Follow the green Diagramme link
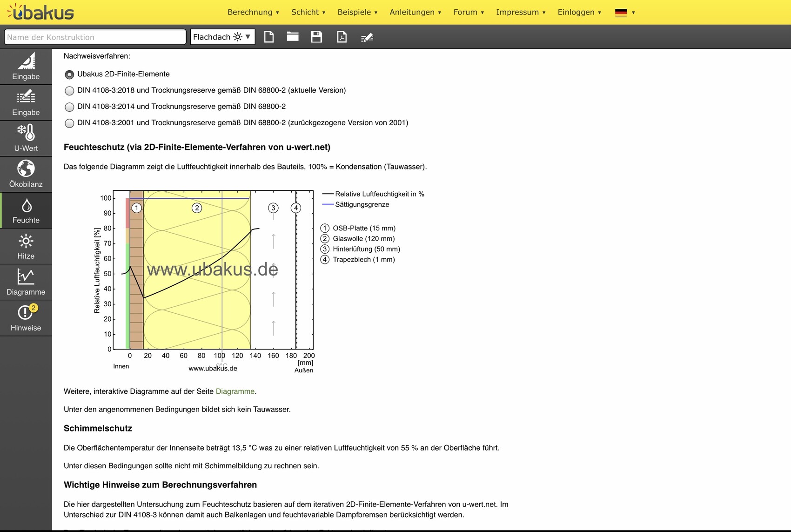 pyautogui.click(x=235, y=391)
